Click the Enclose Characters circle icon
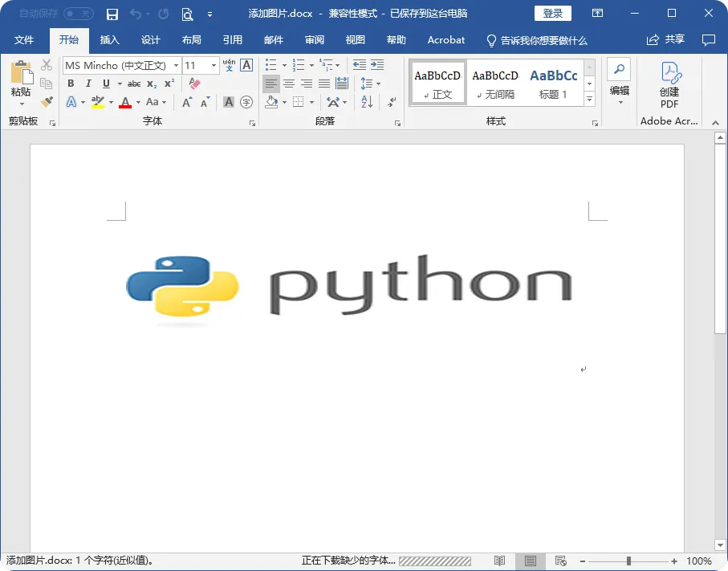The height and width of the screenshot is (571, 728). point(246,102)
